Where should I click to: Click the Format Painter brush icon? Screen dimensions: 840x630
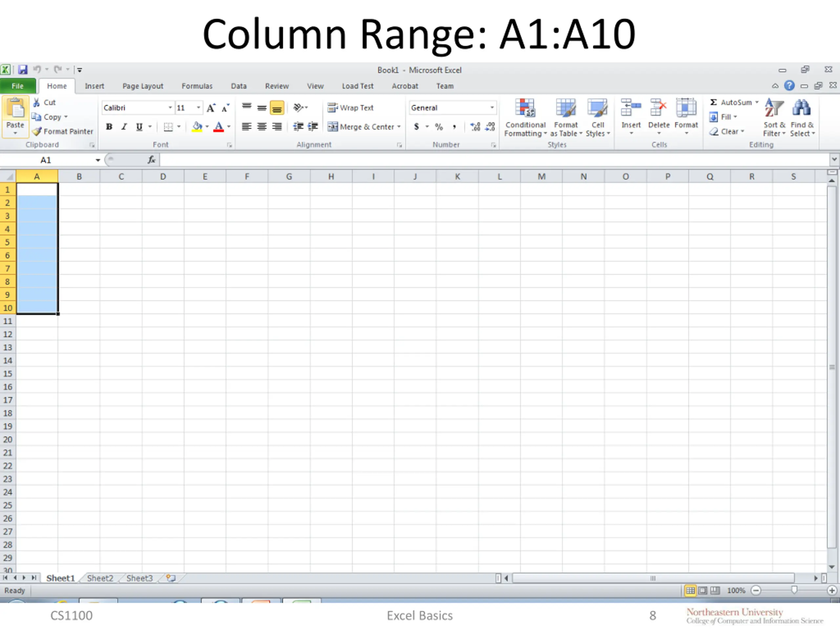pos(37,132)
